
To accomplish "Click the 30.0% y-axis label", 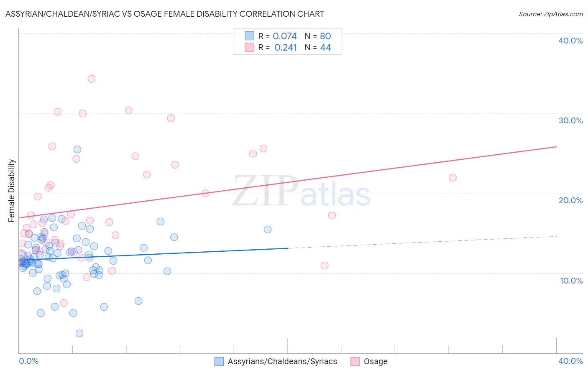I will pyautogui.click(x=570, y=120).
